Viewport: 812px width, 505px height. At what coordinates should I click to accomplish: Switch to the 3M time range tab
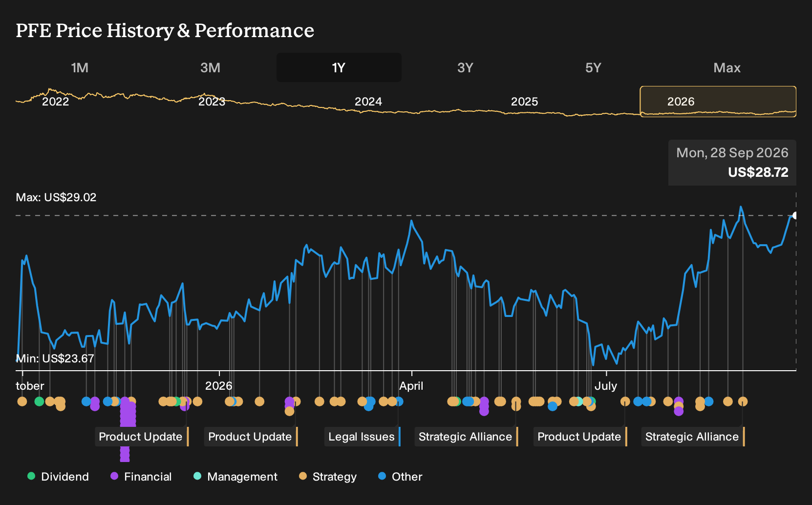[210, 67]
